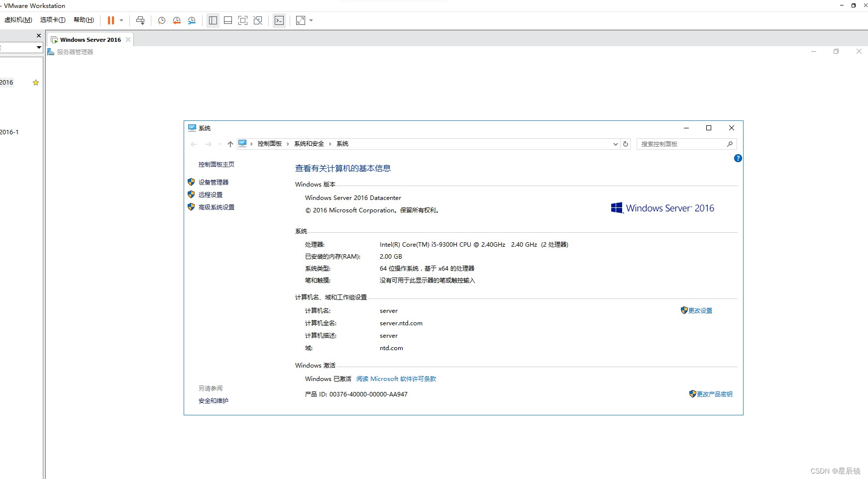The image size is (868, 479).
Task: Open the 虚拟机(M) menu
Action: [x=18, y=20]
